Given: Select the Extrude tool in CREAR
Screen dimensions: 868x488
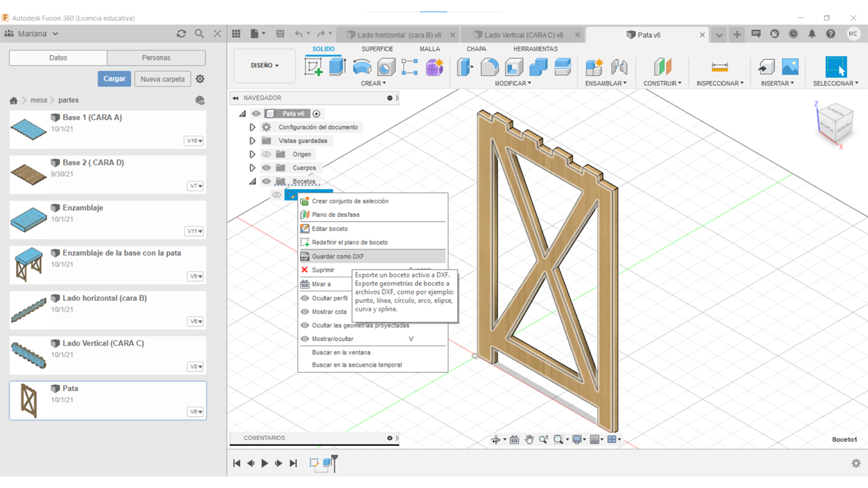Looking at the screenshot, I should 337,67.
